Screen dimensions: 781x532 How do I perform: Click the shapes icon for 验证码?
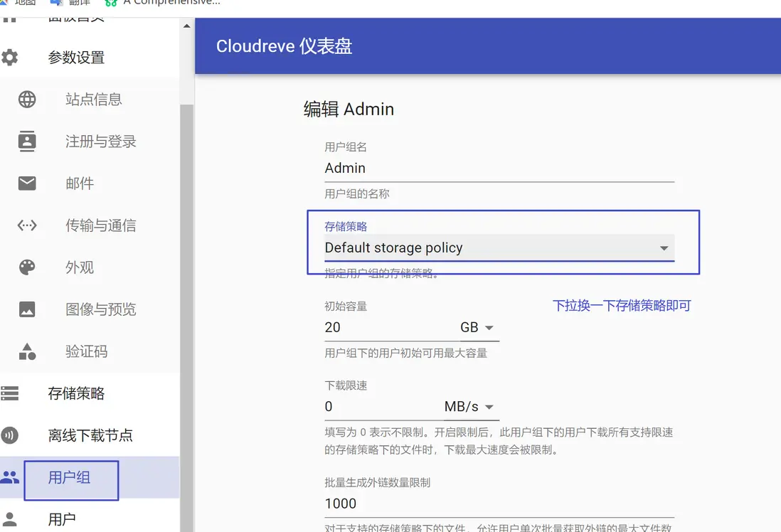[x=27, y=351]
